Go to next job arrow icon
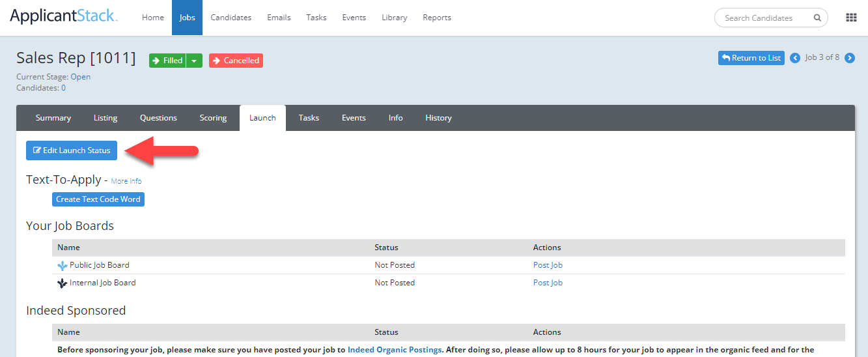868x357 pixels. pos(850,58)
